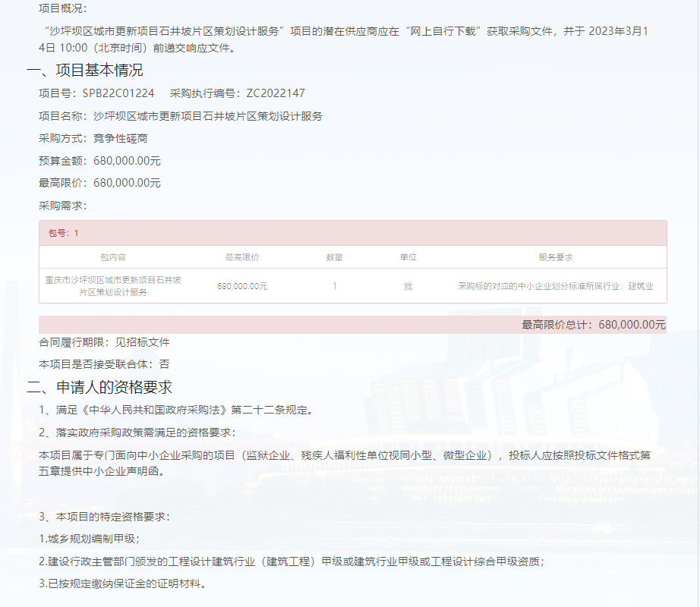This screenshot has width=700, height=607.
Task: Click line 3、本项目的特定资格要求
Action: [x=105, y=517]
